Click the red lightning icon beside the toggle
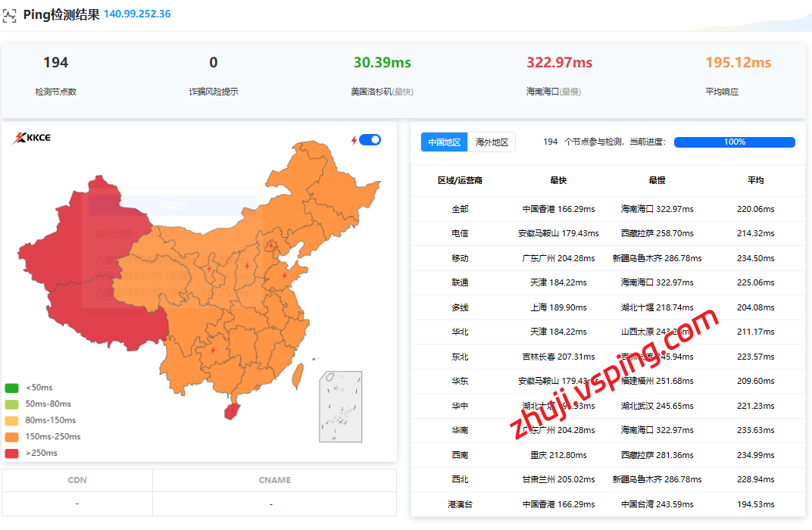 353,140
